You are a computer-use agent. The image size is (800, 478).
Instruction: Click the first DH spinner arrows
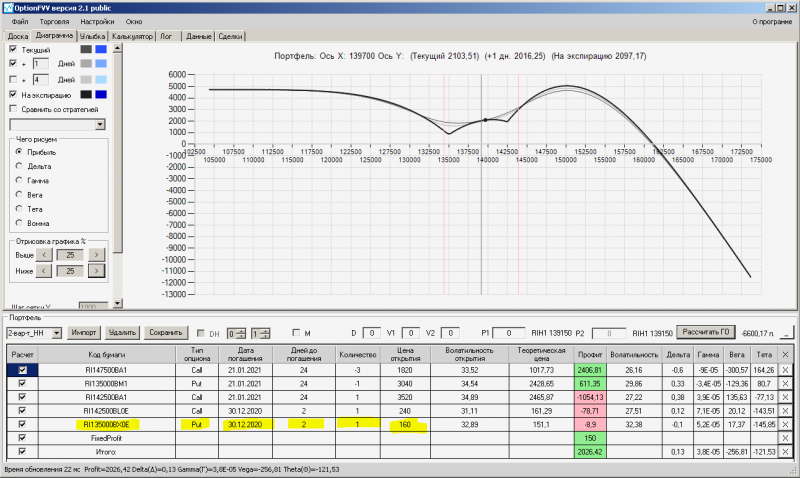pyautogui.click(x=241, y=334)
